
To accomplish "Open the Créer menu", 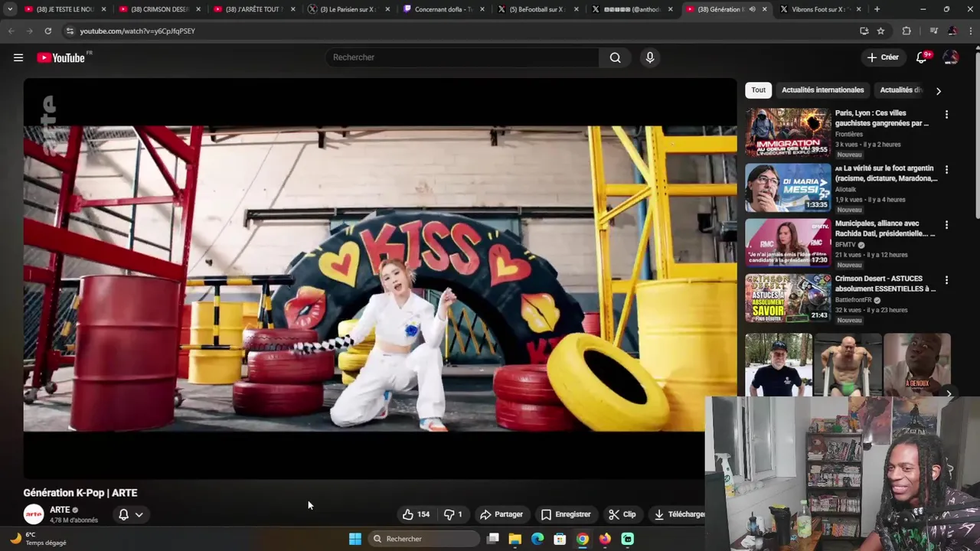I will pos(883,57).
